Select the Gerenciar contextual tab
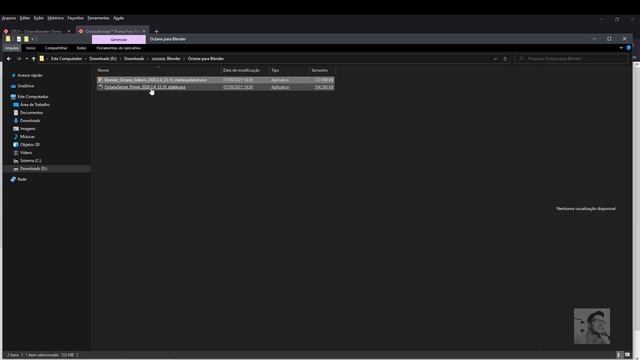The width and height of the screenshot is (640, 360). click(119, 39)
